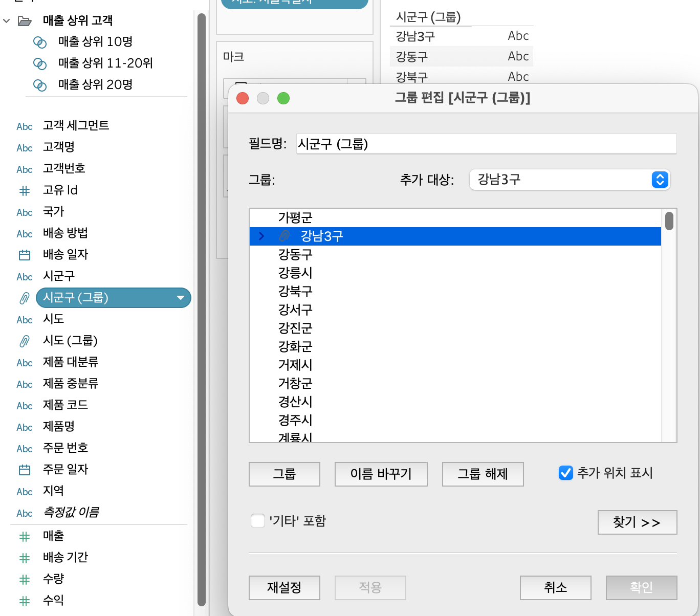700x616 pixels.
Task: Click the 재설정 button
Action: pyautogui.click(x=285, y=588)
